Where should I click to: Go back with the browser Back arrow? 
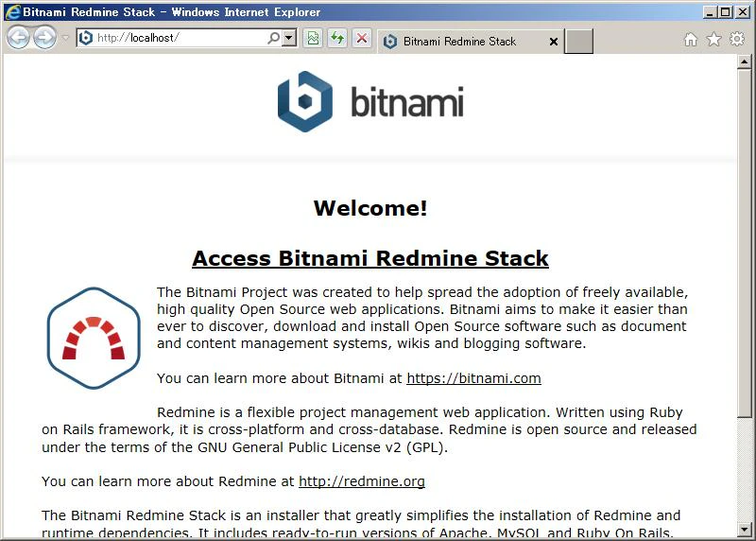pos(18,38)
